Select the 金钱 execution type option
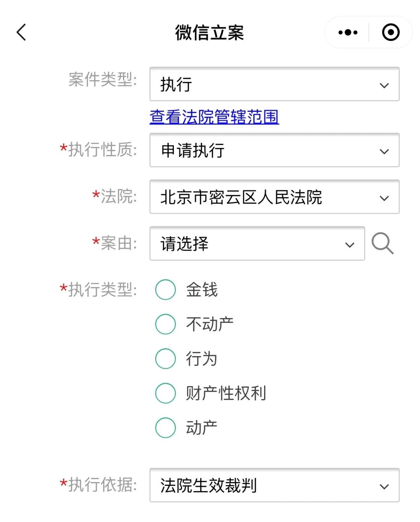 [x=165, y=289]
